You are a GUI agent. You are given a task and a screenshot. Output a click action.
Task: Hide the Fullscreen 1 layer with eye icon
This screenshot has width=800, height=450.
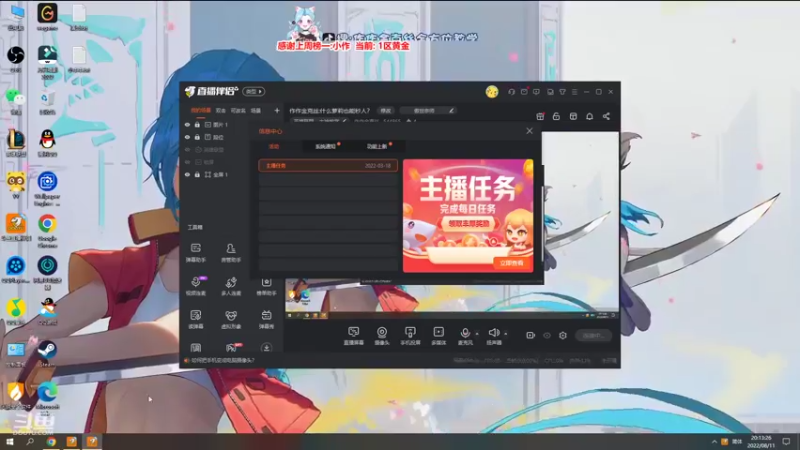coord(187,174)
